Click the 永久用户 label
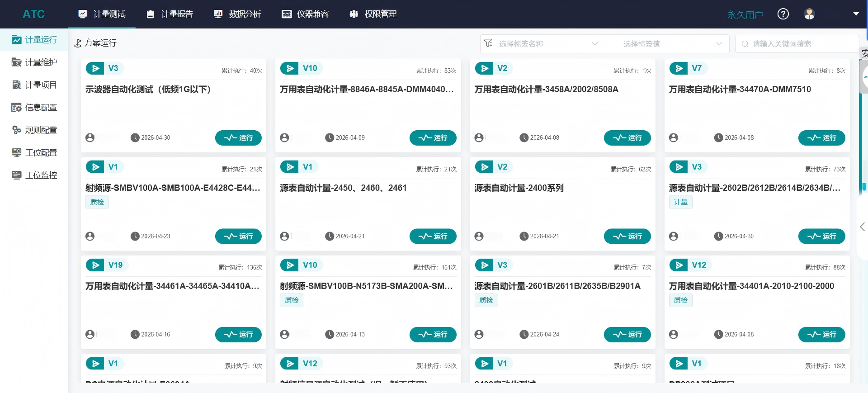868x393 pixels. tap(745, 15)
